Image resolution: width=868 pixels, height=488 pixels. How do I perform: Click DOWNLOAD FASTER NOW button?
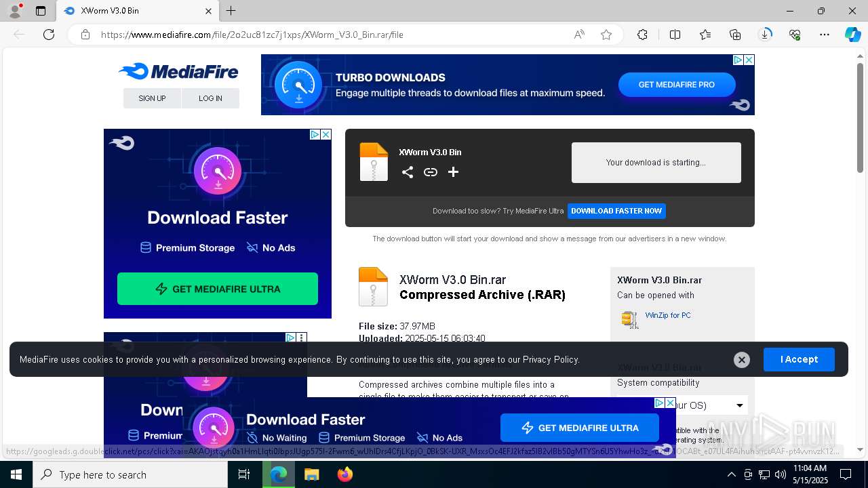(616, 211)
